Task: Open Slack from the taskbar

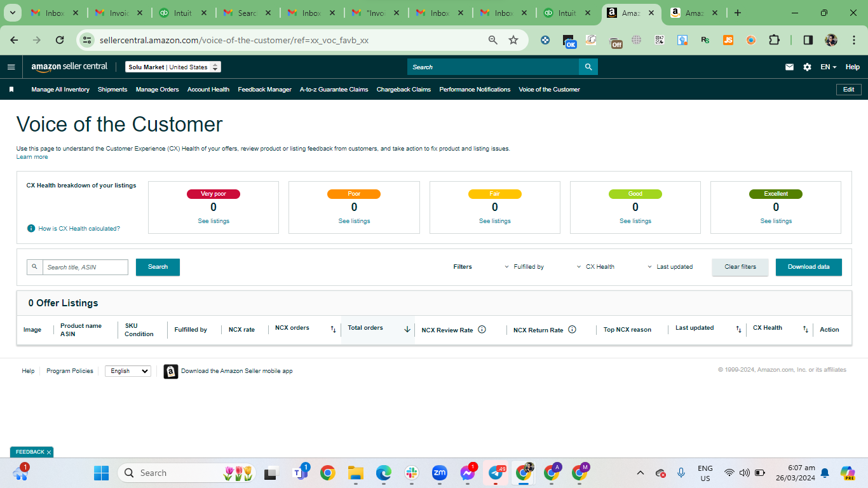Action: [x=411, y=473]
